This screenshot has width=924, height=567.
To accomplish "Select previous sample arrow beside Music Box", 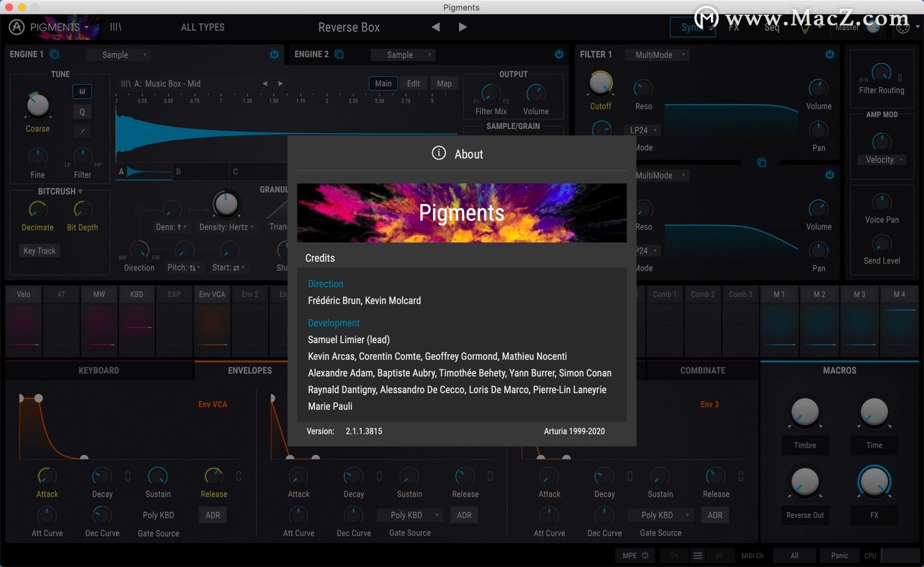I will coord(264,83).
